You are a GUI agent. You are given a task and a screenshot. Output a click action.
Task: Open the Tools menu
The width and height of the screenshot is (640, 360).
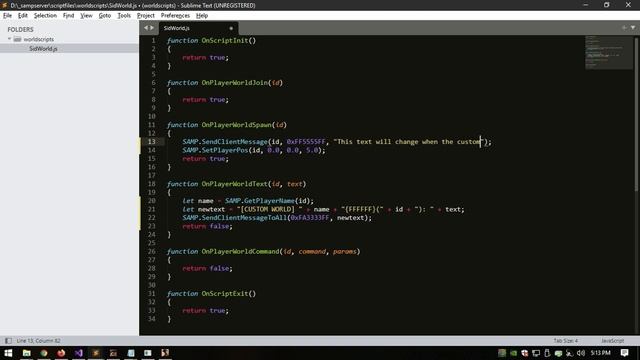124,16
